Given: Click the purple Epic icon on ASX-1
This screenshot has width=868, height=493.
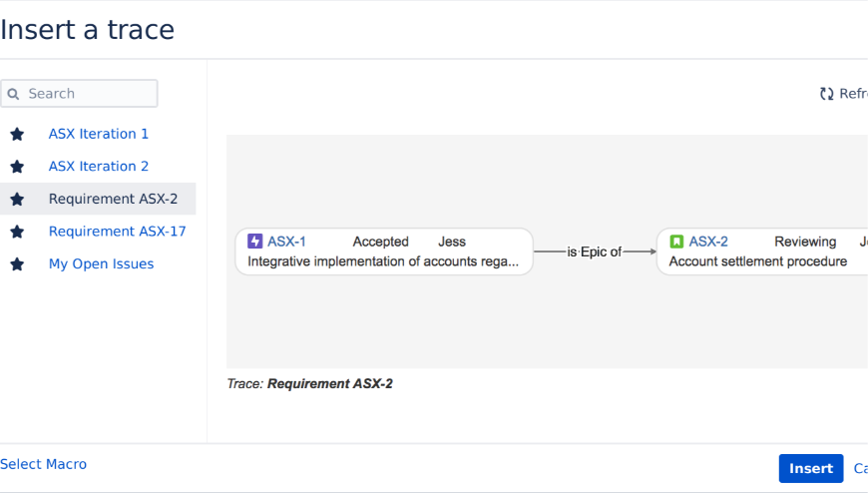Looking at the screenshot, I should click(x=255, y=242).
